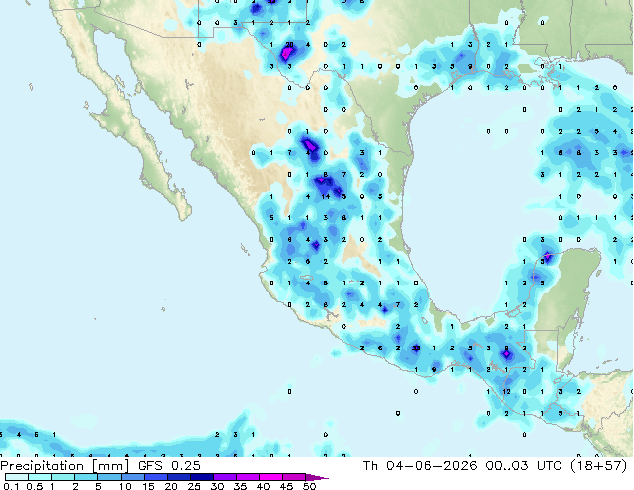Click the '45' legend scale label

click(287, 486)
